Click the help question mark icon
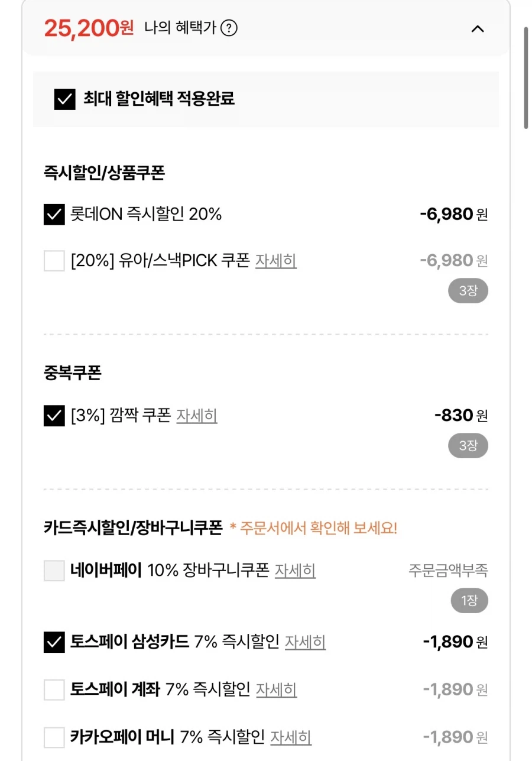The width and height of the screenshot is (532, 761). (229, 28)
